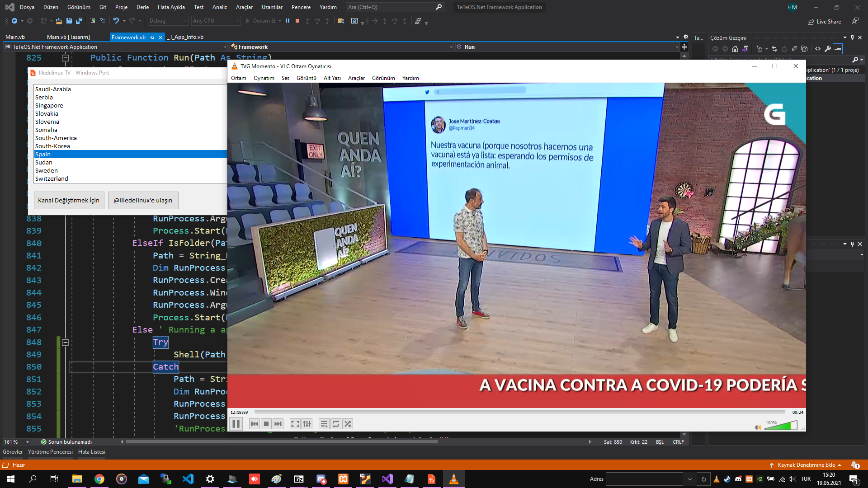Toggle Show All Files in Solution Explorer

point(804,49)
